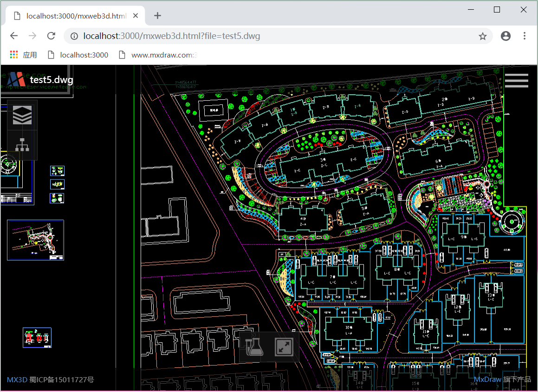The image size is (538, 392).
Task: Open the hamburger menu in viewer
Action: [516, 81]
